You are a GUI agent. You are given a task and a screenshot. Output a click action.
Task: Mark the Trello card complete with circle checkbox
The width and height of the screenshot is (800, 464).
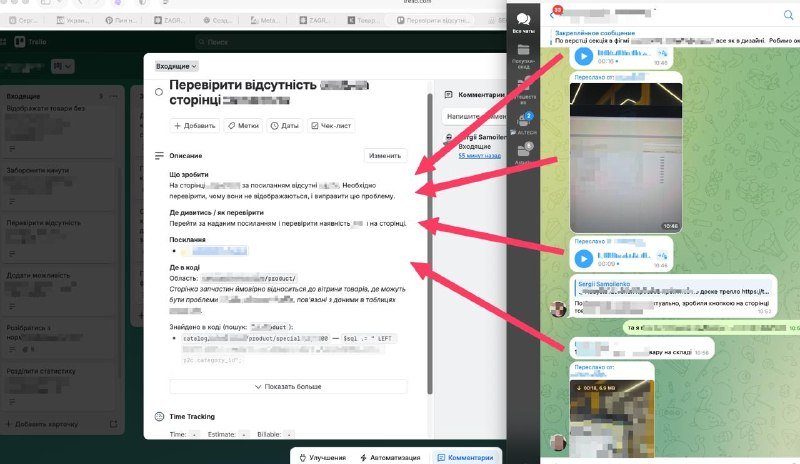pos(159,92)
